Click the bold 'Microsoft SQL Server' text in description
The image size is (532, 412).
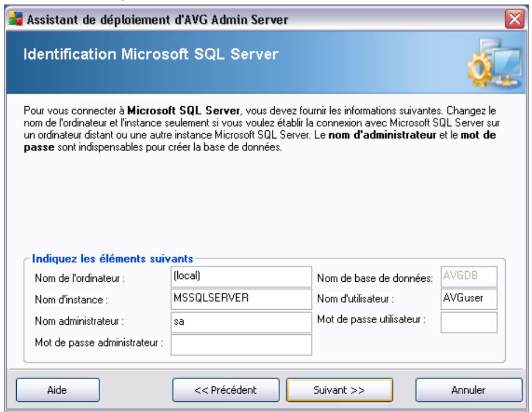pyautogui.click(x=183, y=111)
